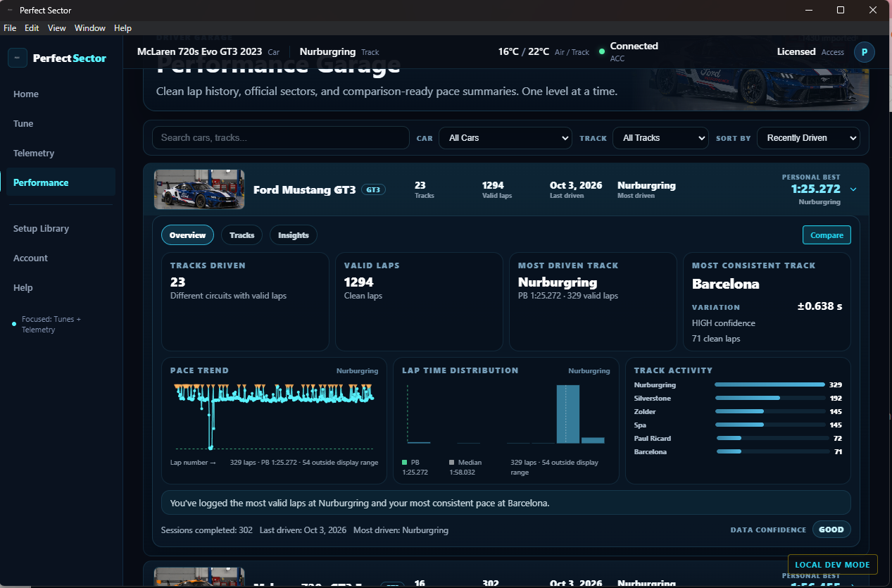This screenshot has height=588, width=892.
Task: Switch to the Tracks tab
Action: tap(241, 235)
